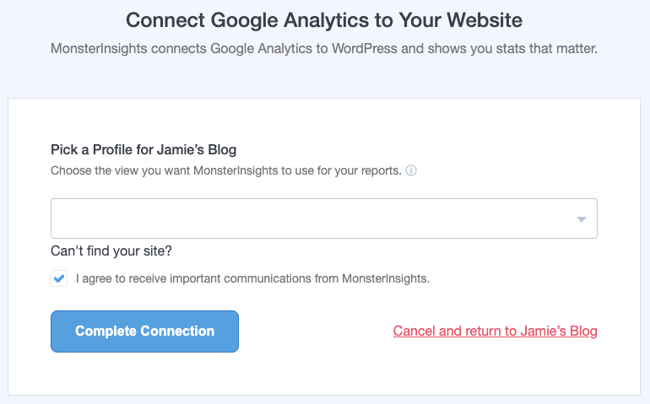Click the 'Connect Google Analytics to Your Website' heading
Viewport: 650px width, 404px height.
[324, 20]
